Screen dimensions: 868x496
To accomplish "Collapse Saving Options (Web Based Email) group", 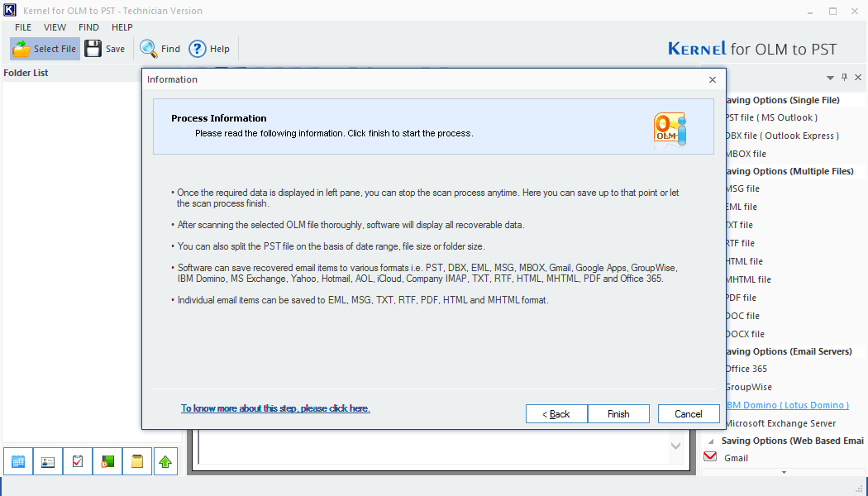I will click(711, 441).
